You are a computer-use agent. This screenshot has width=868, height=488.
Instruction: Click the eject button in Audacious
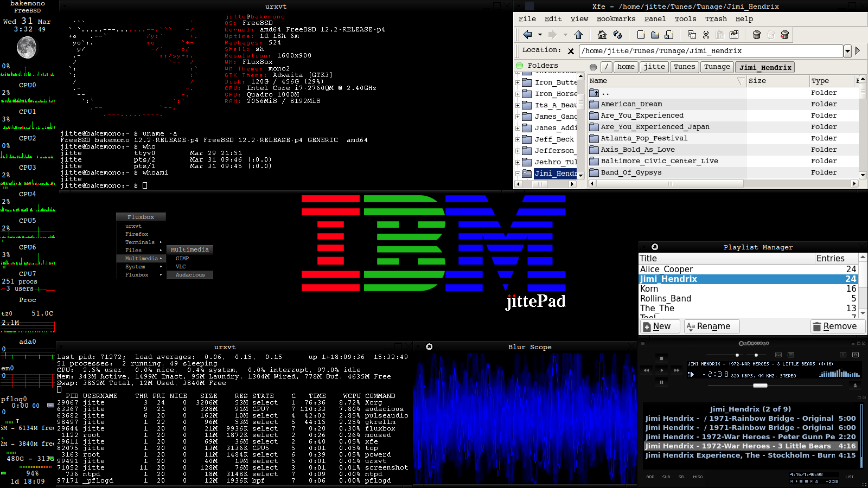pyautogui.click(x=855, y=386)
